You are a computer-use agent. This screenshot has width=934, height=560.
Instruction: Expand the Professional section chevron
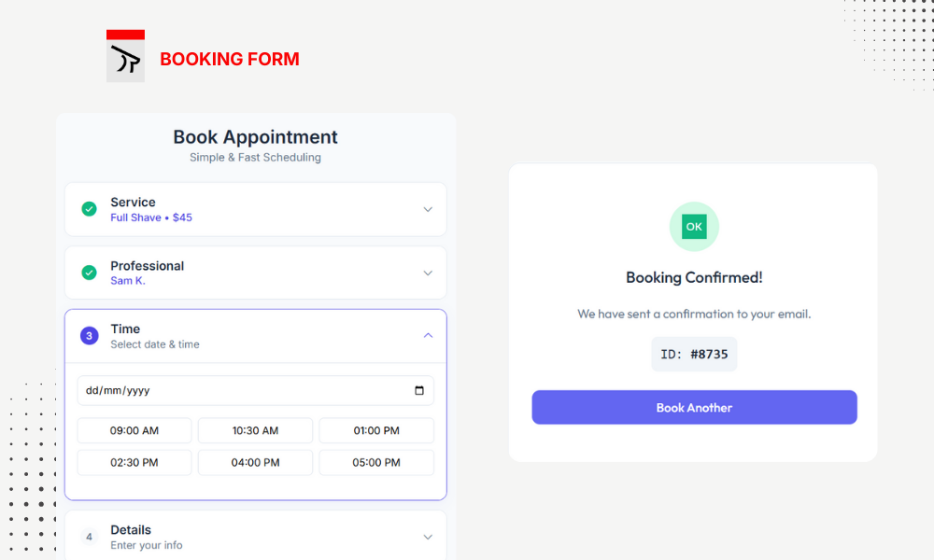[x=428, y=273]
